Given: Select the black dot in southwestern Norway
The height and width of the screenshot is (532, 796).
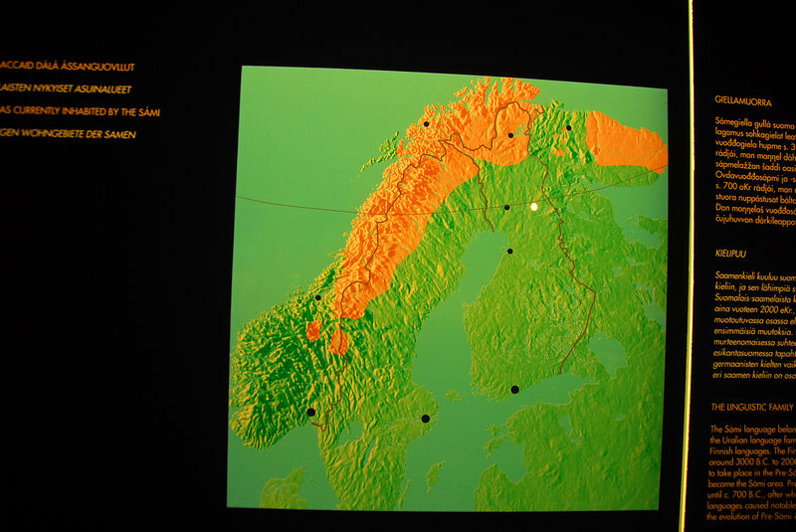Looking at the screenshot, I should click(x=311, y=412).
